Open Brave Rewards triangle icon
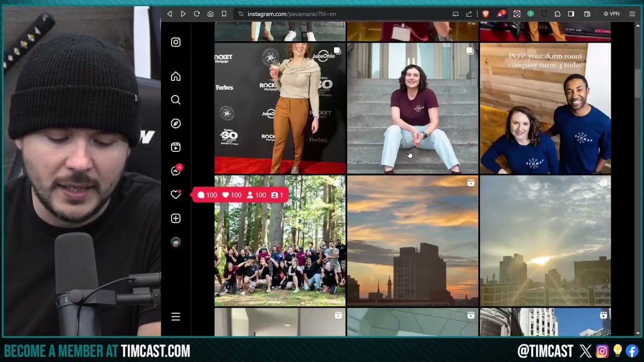The image size is (644, 362). pos(501,14)
